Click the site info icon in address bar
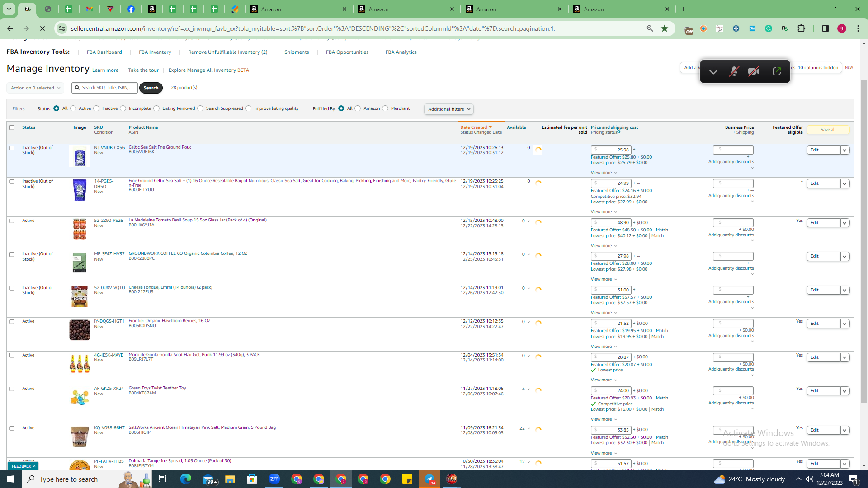 pos(62,28)
